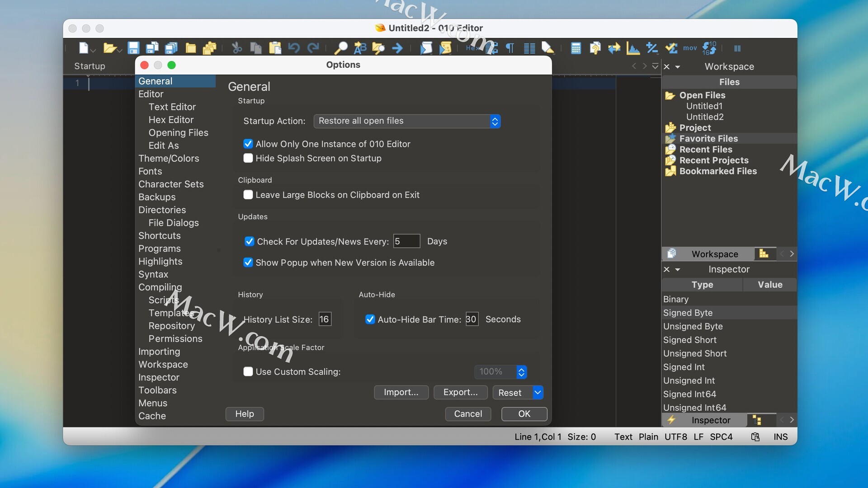Open the Histogram chart icon
The height and width of the screenshot is (488, 868).
click(x=633, y=48)
